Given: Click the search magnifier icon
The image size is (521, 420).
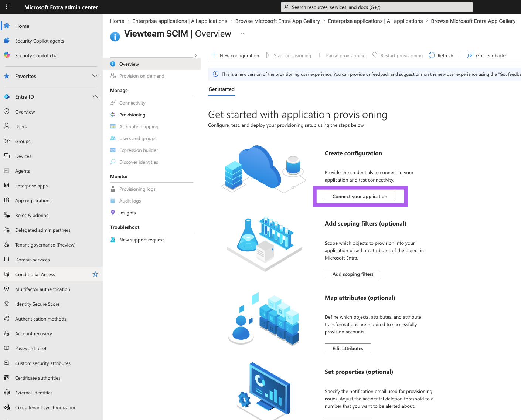Looking at the screenshot, I should tap(286, 7).
